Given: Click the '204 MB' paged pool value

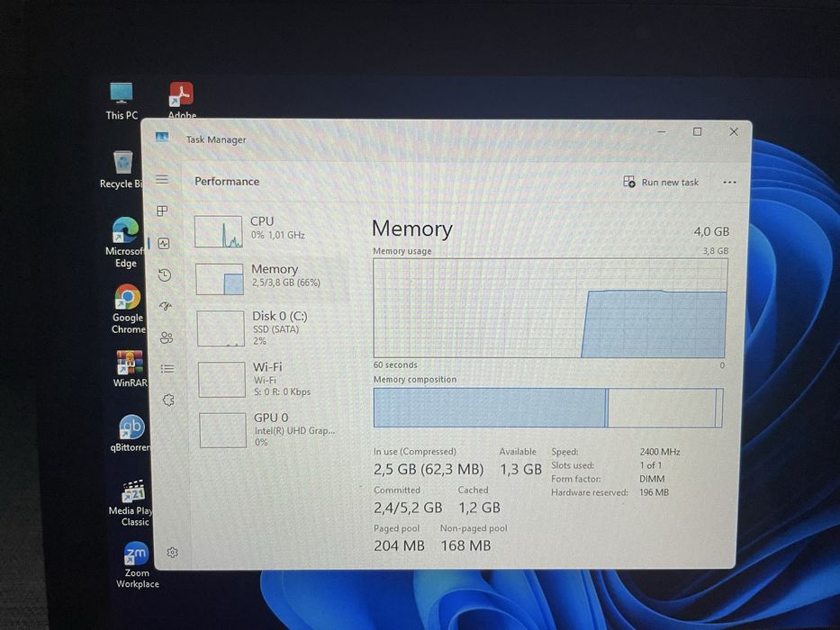Looking at the screenshot, I should (x=399, y=546).
